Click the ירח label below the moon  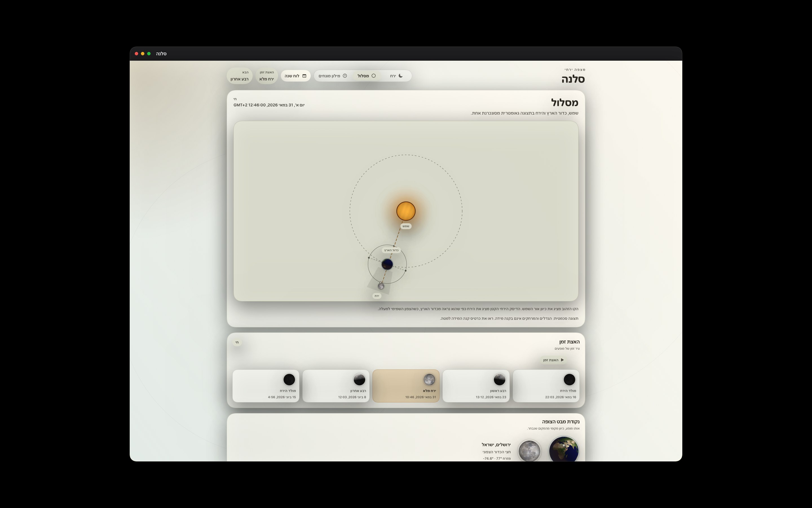click(377, 296)
